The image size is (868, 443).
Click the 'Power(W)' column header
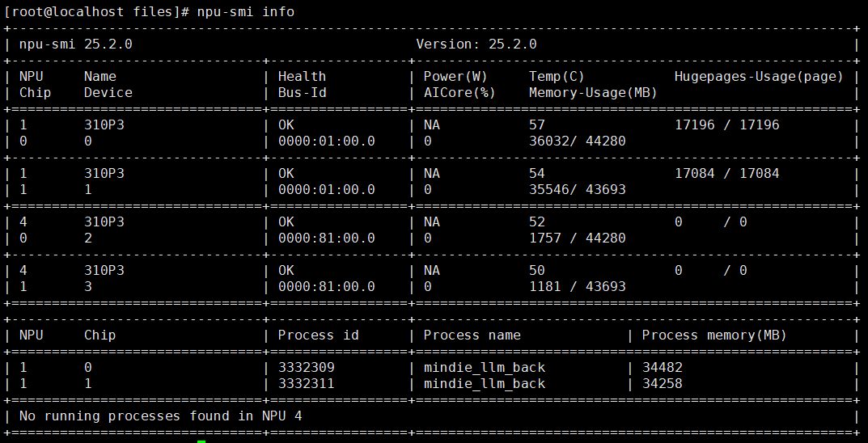click(455, 76)
